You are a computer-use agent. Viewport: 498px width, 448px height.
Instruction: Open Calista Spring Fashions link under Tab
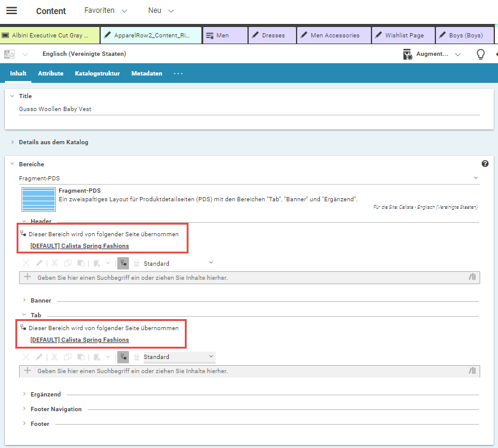(79, 339)
